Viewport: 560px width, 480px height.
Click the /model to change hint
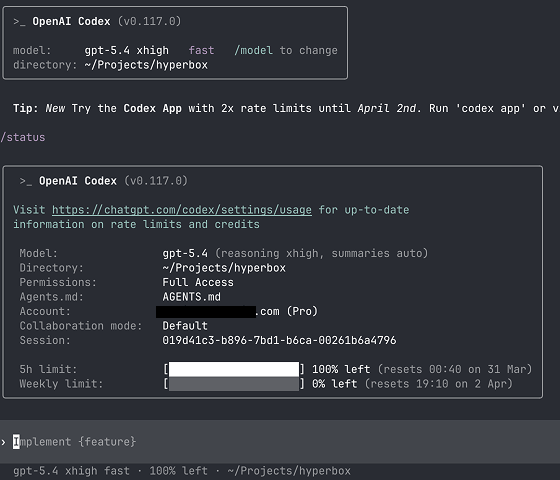point(286,50)
